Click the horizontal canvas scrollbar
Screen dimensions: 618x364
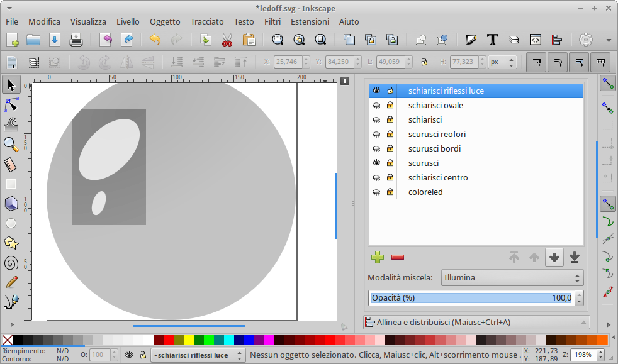[x=189, y=326]
